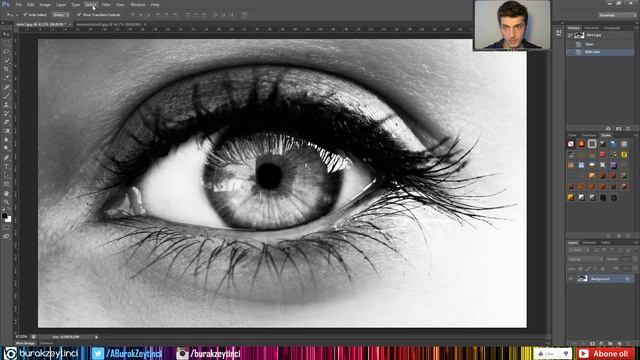The height and width of the screenshot is (360, 640).
Task: Pick the Quick Selection tool
Action: tap(6, 60)
